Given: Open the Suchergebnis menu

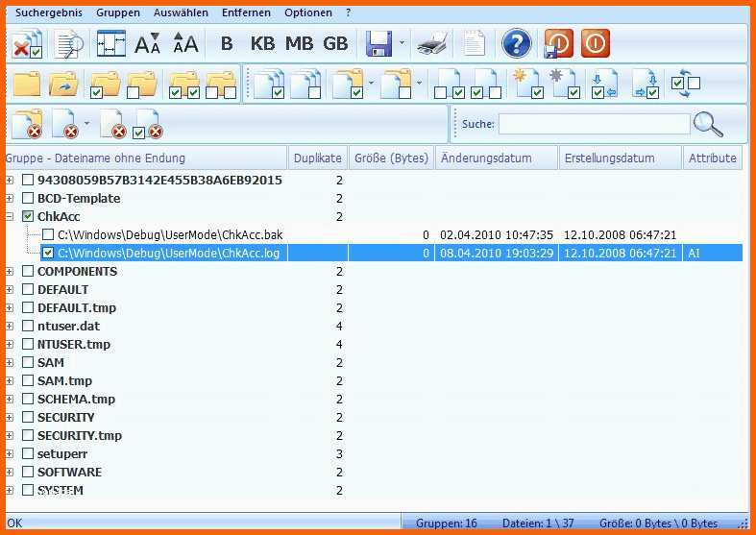Looking at the screenshot, I should [x=49, y=13].
